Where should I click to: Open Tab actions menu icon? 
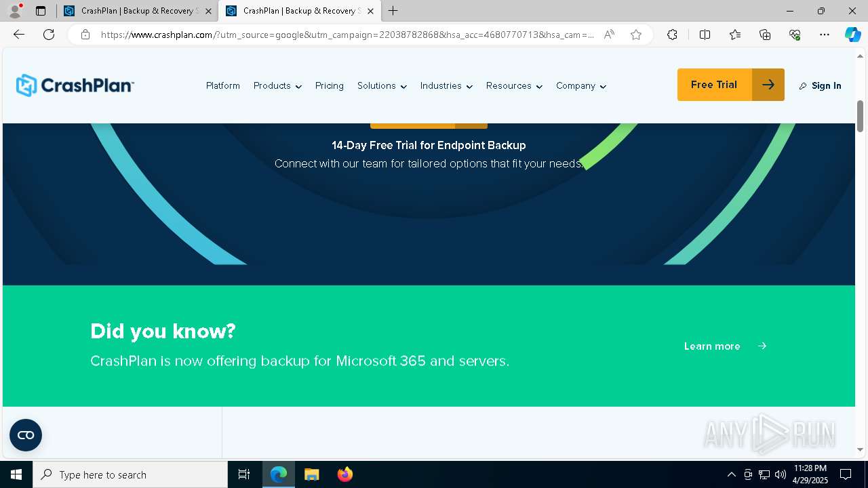tap(41, 11)
